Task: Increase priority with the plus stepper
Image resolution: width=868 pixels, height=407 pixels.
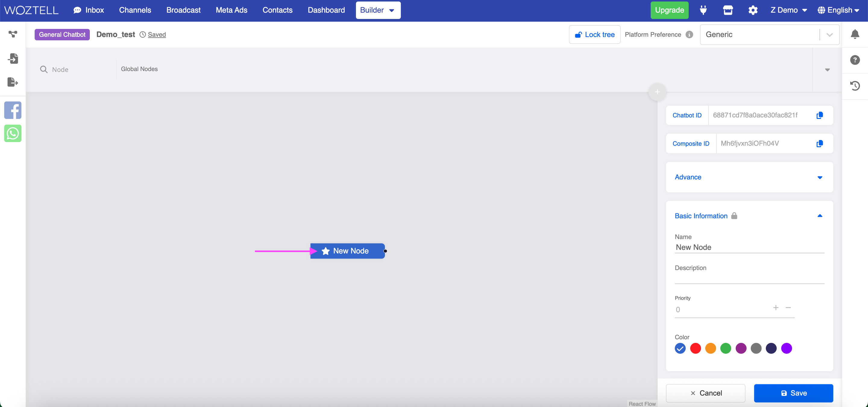Action: (x=776, y=308)
